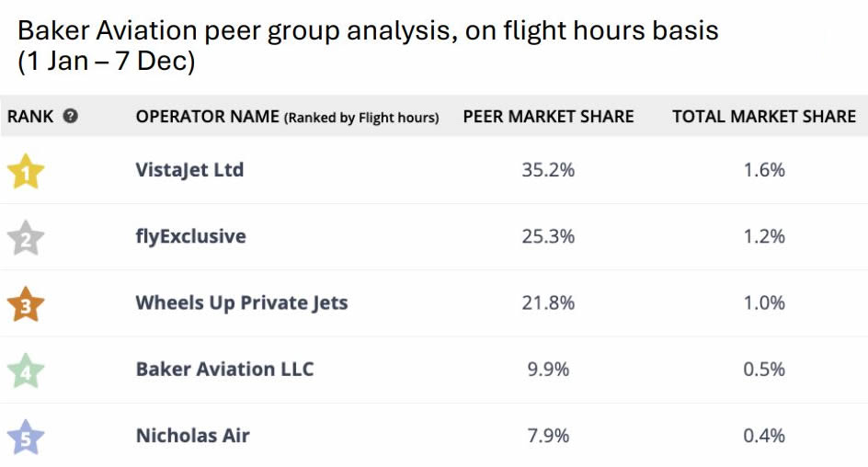This screenshot has height=467, width=868.
Task: Open the VistaJet Ltd operator link
Action: (x=189, y=170)
